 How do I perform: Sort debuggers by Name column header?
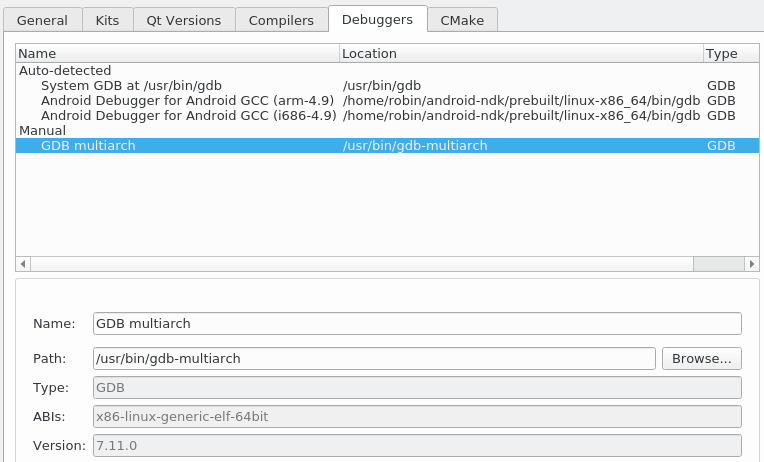(x=177, y=53)
